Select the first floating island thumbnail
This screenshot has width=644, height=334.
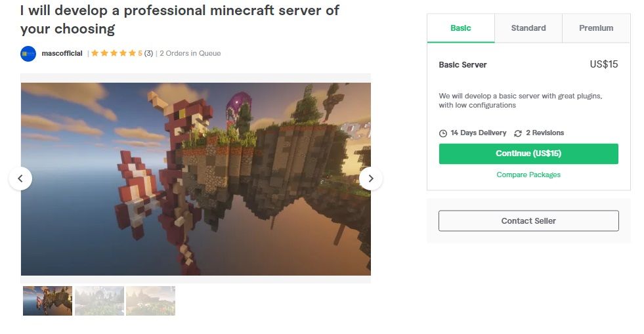tap(48, 301)
